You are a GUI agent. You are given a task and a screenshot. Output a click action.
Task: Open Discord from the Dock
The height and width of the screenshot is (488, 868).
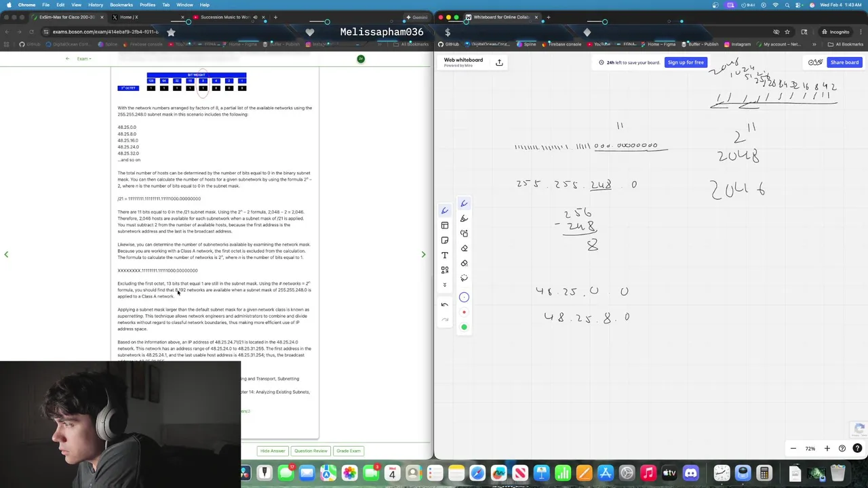690,473
